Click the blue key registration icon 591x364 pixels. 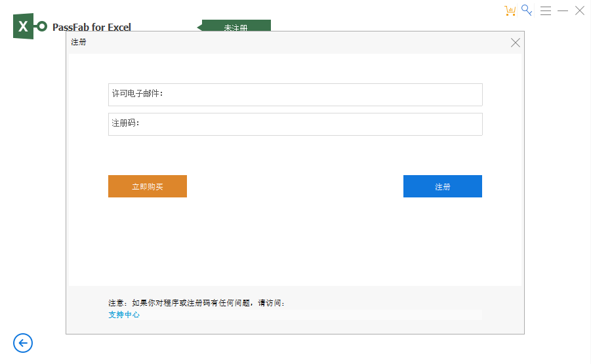coord(527,10)
